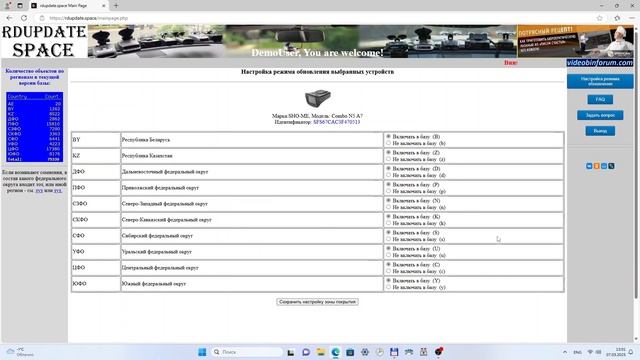Select do not include for ПФО (p)

coord(388,191)
